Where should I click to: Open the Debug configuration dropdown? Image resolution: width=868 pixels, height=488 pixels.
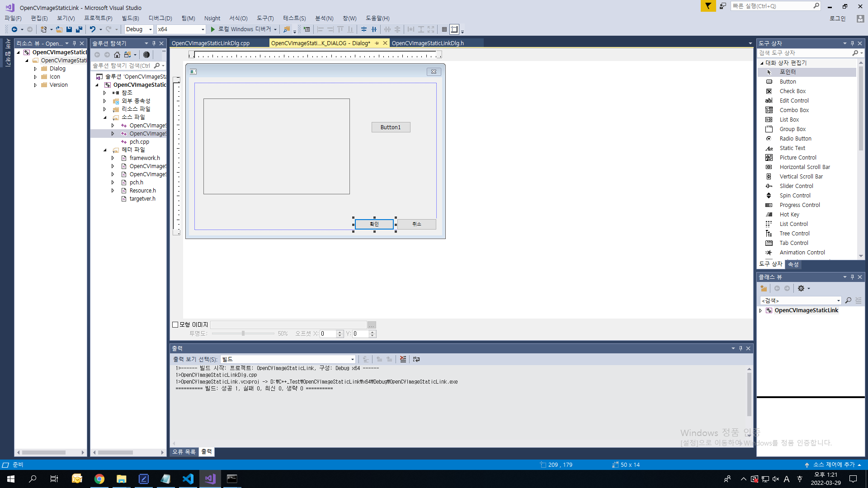point(150,29)
